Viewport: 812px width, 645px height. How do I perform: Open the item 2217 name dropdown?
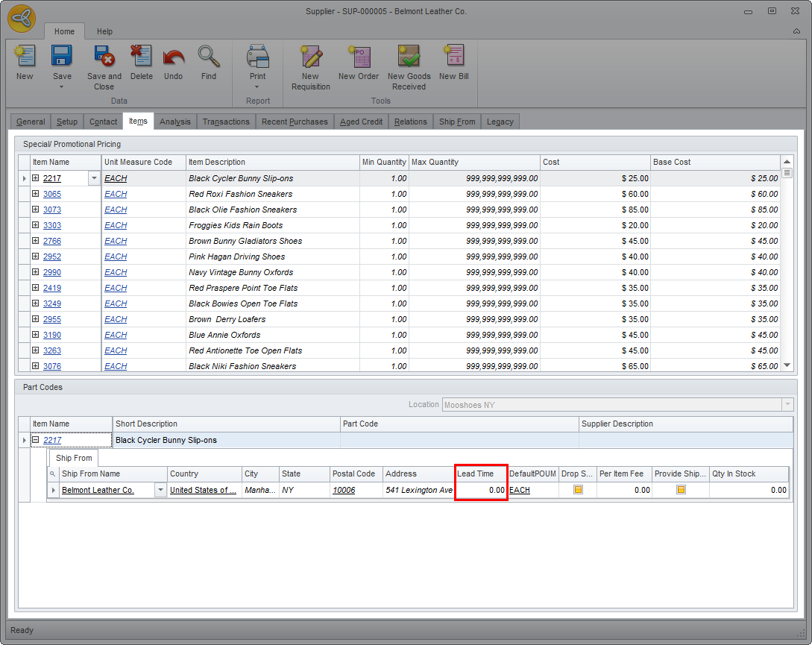[94, 178]
